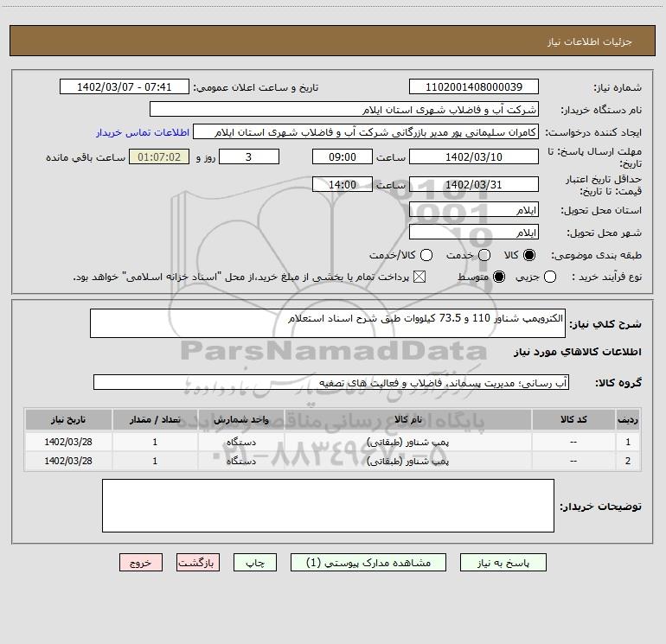
Task: Select the خدمت radio button
Action: 484,255
